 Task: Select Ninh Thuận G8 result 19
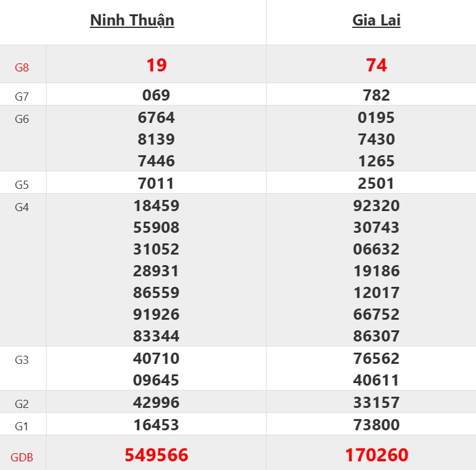pos(157,65)
